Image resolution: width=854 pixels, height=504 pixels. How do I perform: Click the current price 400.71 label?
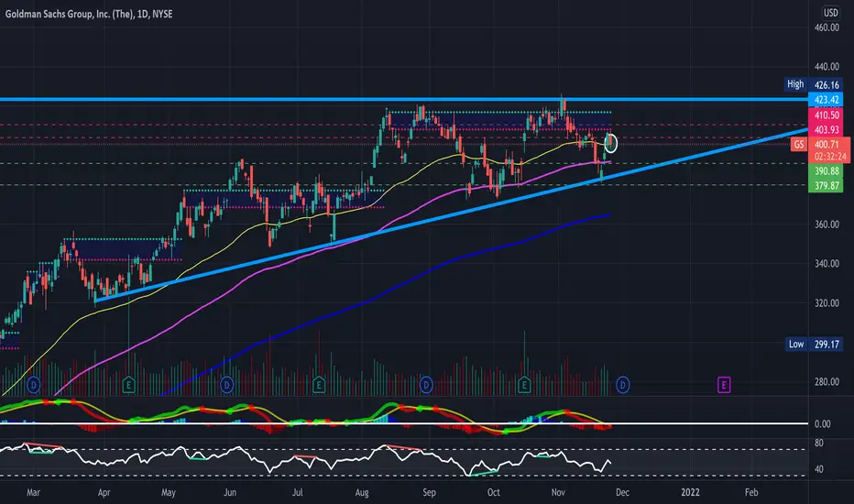pos(827,145)
